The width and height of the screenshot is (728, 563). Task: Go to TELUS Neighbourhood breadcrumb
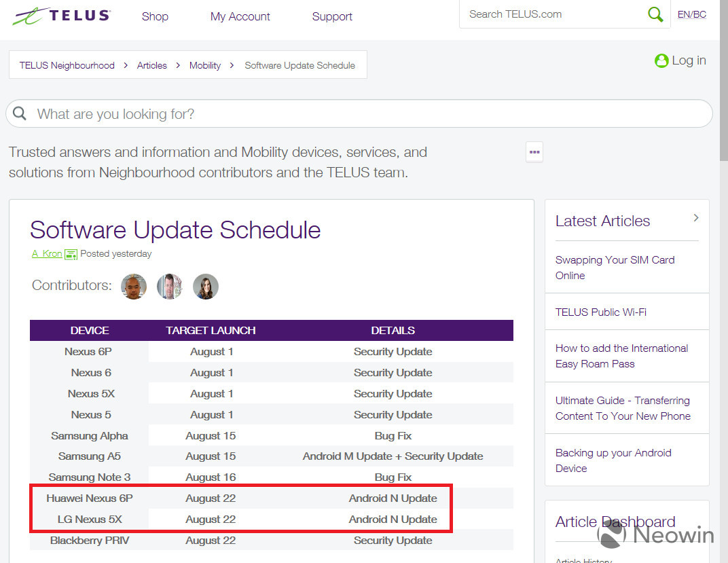[67, 65]
